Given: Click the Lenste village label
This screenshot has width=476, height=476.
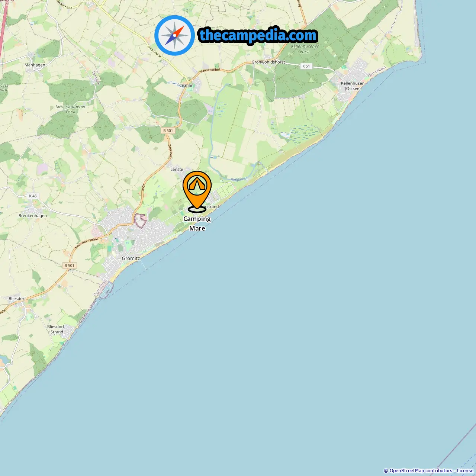Looking at the screenshot, I should 177,169.
